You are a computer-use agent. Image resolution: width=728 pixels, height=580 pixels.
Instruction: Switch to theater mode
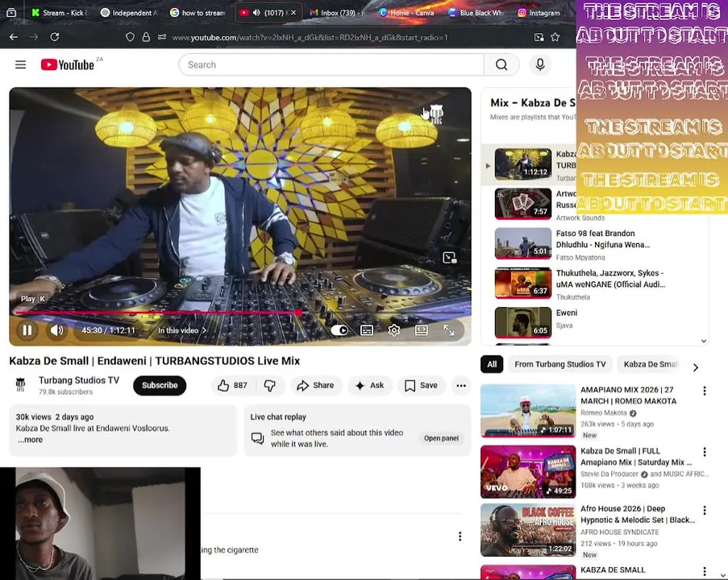pos(421,330)
